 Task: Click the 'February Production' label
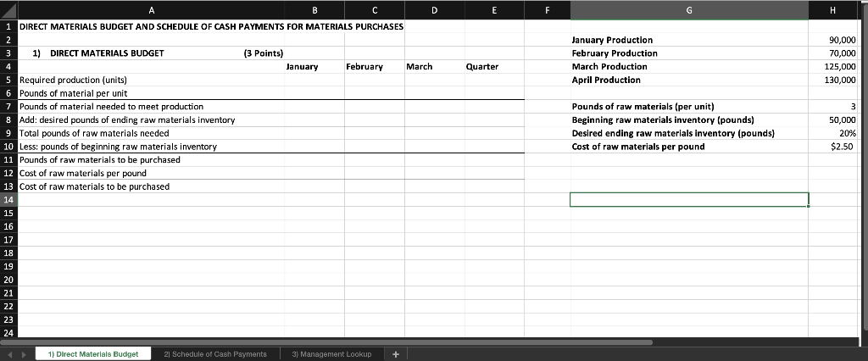(615, 53)
